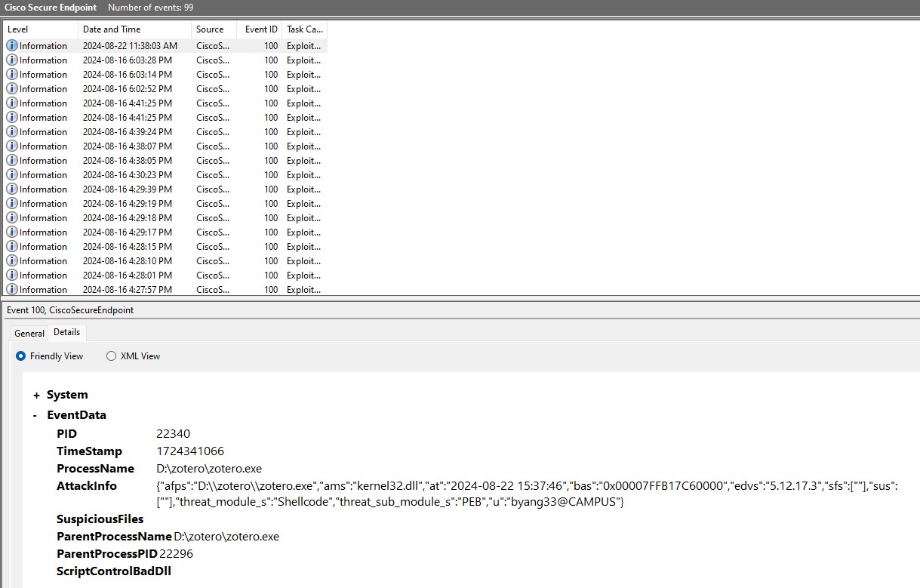
Task: Sort by the Event ID column header
Action: pyautogui.click(x=260, y=29)
